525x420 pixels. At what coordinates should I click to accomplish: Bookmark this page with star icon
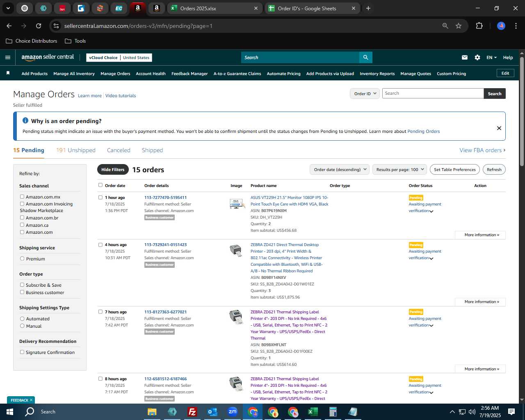(459, 26)
